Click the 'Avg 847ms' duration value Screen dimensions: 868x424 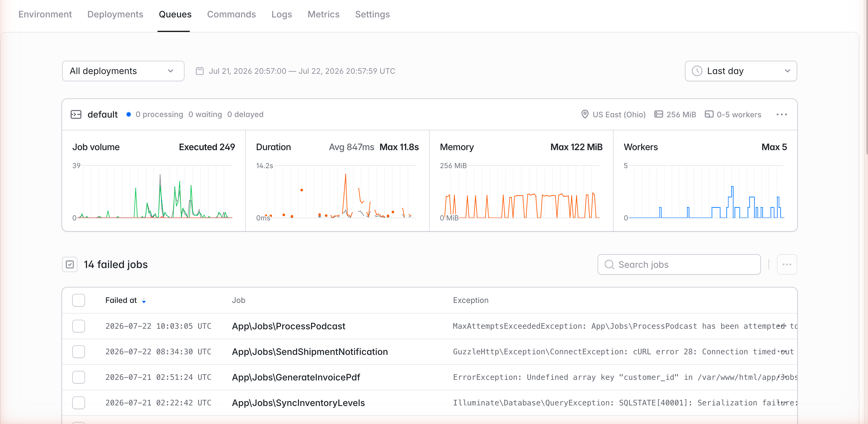tap(351, 147)
